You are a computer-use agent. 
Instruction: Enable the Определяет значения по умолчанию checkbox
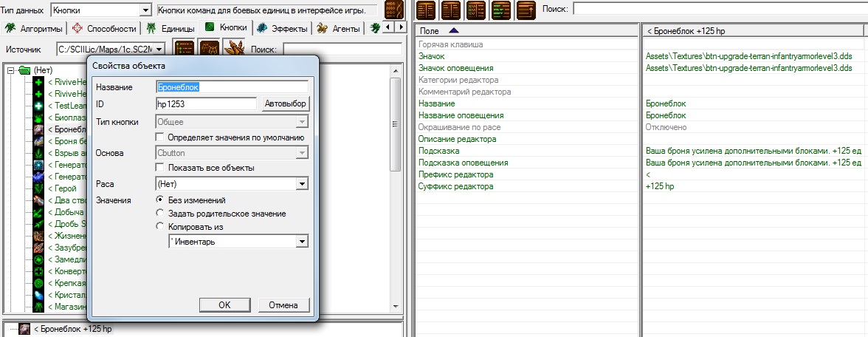pyautogui.click(x=160, y=137)
